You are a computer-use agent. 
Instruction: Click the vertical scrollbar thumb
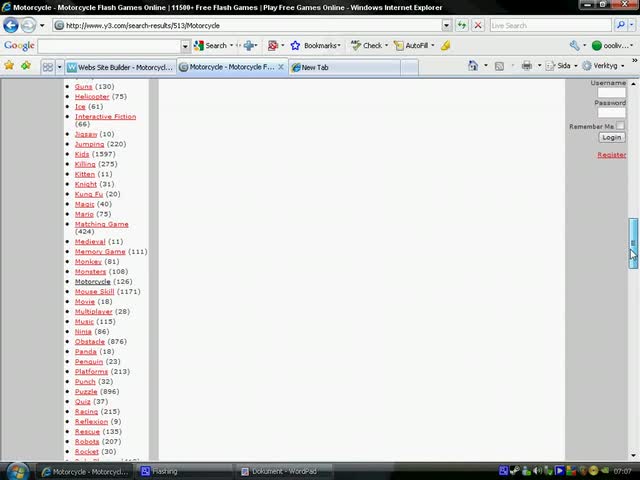[x=633, y=243]
